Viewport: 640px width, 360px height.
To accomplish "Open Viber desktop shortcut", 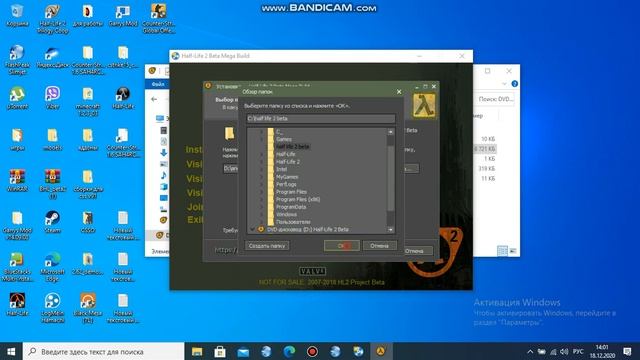I will pos(52,98).
